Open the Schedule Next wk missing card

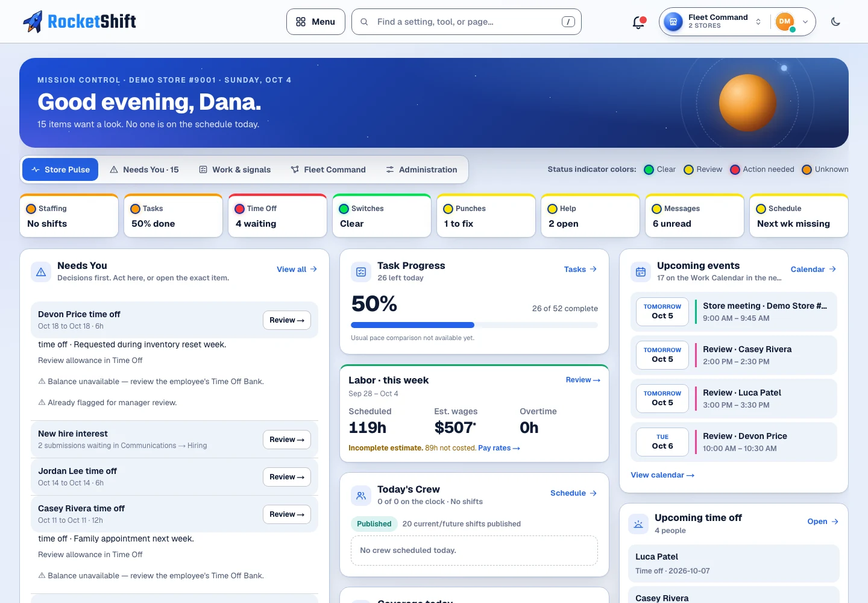click(x=799, y=216)
